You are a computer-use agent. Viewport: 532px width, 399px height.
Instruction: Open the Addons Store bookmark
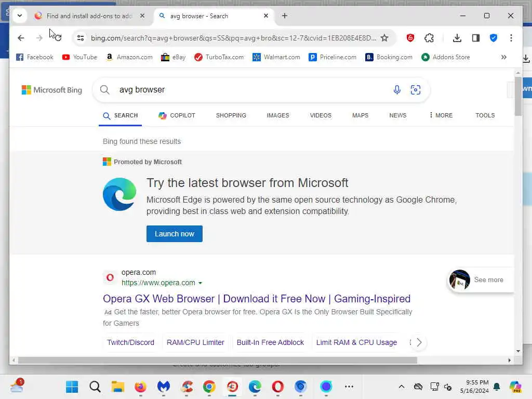point(445,57)
